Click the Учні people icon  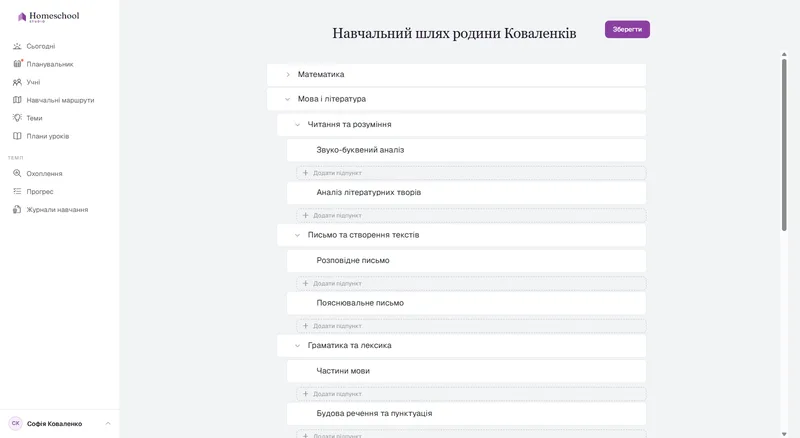[x=17, y=82]
